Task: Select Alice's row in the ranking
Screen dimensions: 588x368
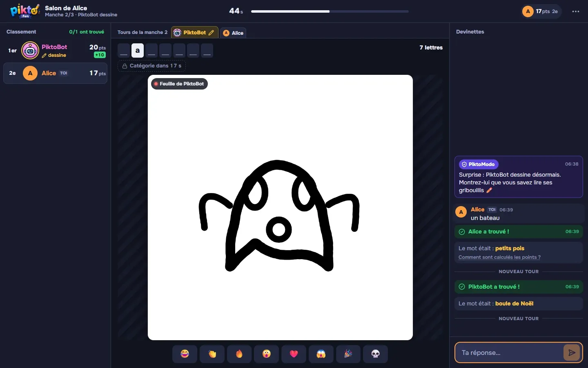Action: (x=56, y=73)
